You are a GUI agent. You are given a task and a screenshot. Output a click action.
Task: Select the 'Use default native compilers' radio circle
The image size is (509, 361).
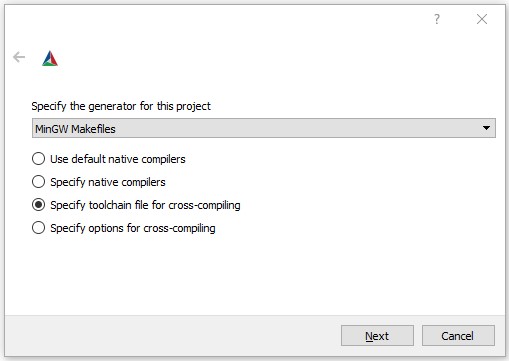click(x=38, y=159)
